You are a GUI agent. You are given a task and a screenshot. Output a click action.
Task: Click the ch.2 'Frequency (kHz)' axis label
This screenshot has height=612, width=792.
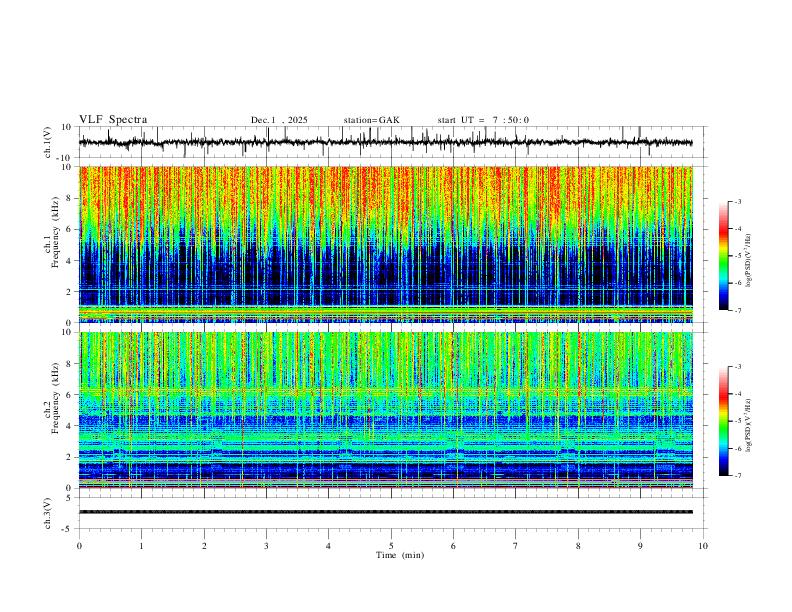pos(55,398)
